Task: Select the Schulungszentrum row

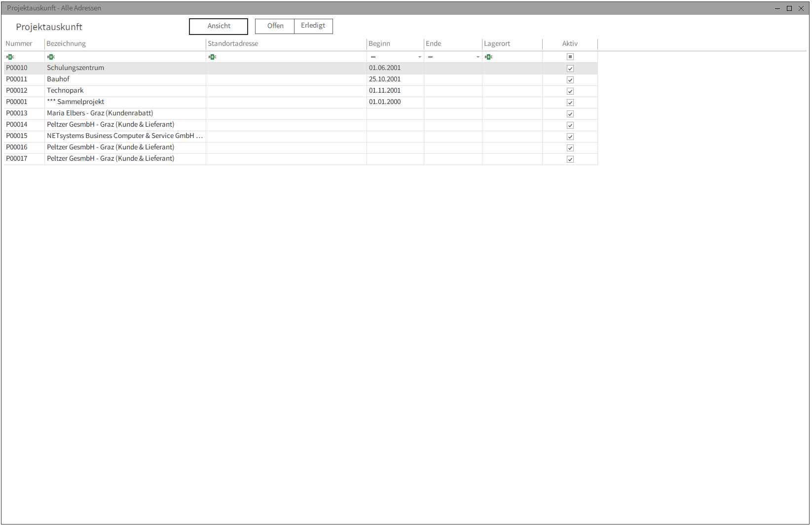Action: click(301, 68)
